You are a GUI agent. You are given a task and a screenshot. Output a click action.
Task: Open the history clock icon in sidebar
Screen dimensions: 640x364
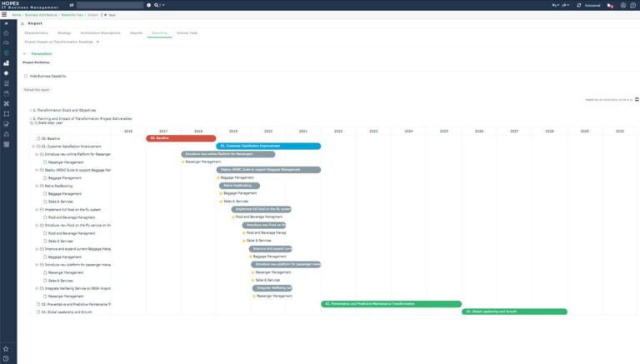pyautogui.click(x=6, y=358)
